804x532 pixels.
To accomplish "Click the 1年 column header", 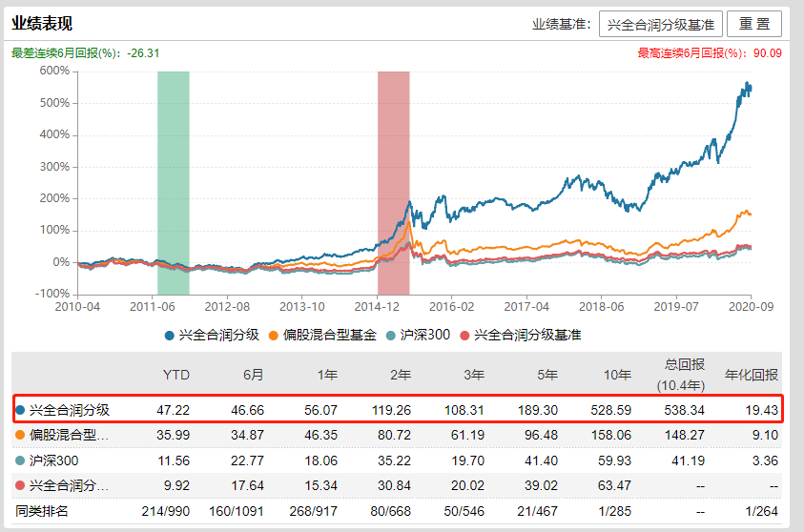I will click(327, 376).
